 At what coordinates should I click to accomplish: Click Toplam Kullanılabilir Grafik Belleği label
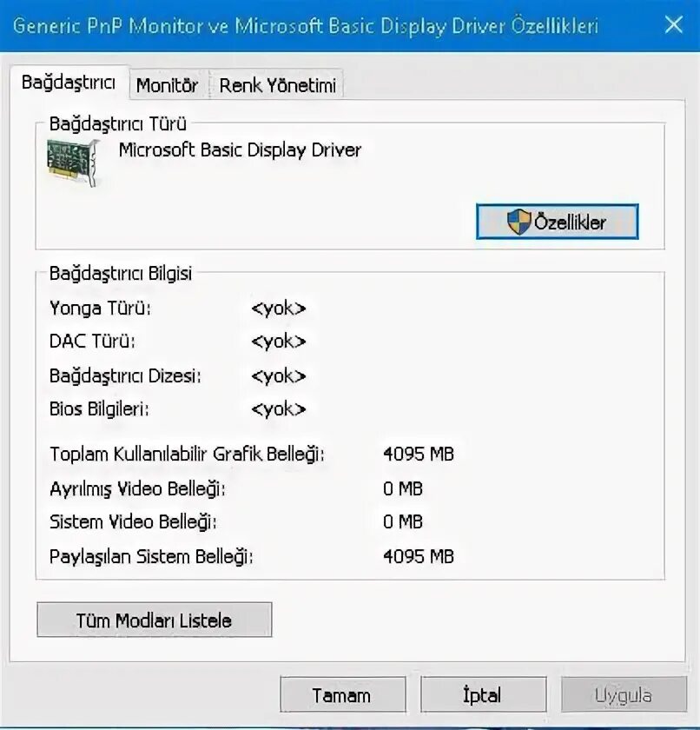pos(187,454)
